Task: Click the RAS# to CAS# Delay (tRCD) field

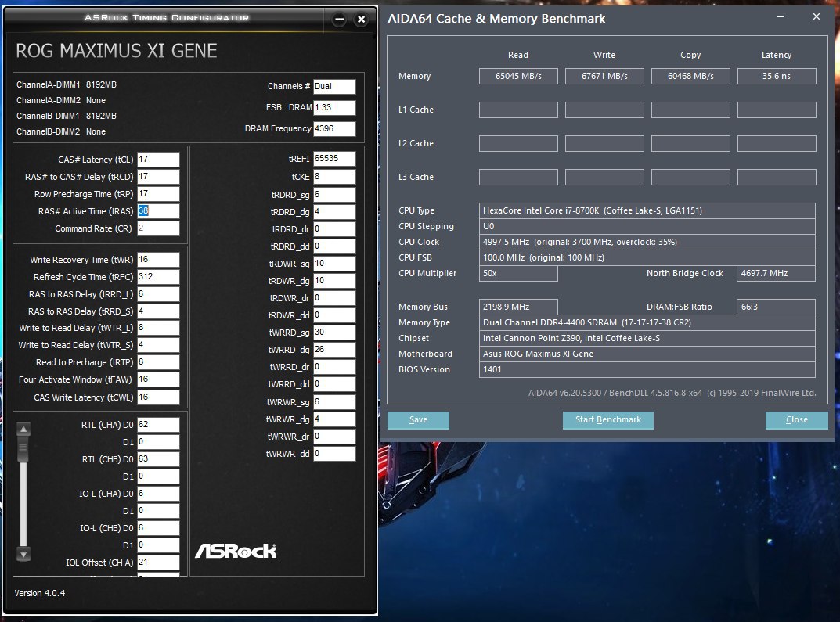Action: (x=158, y=177)
